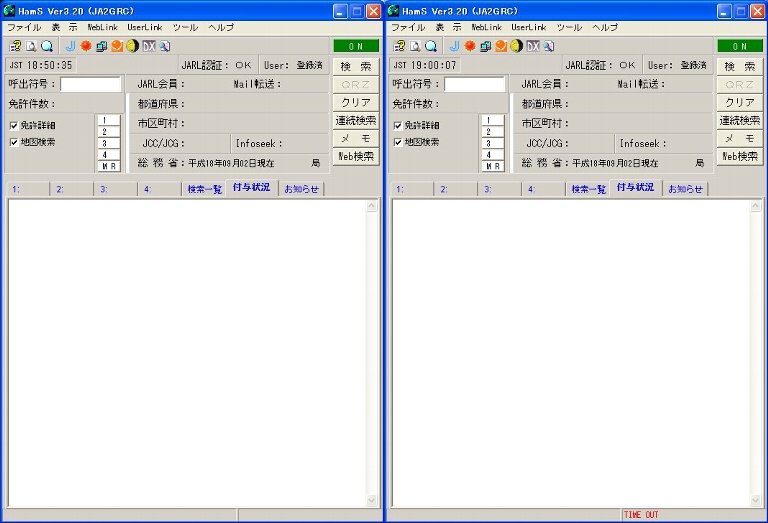This screenshot has height=523, width=768.
Task: Click 検索 button in 19:00:07 window
Action: [740, 67]
